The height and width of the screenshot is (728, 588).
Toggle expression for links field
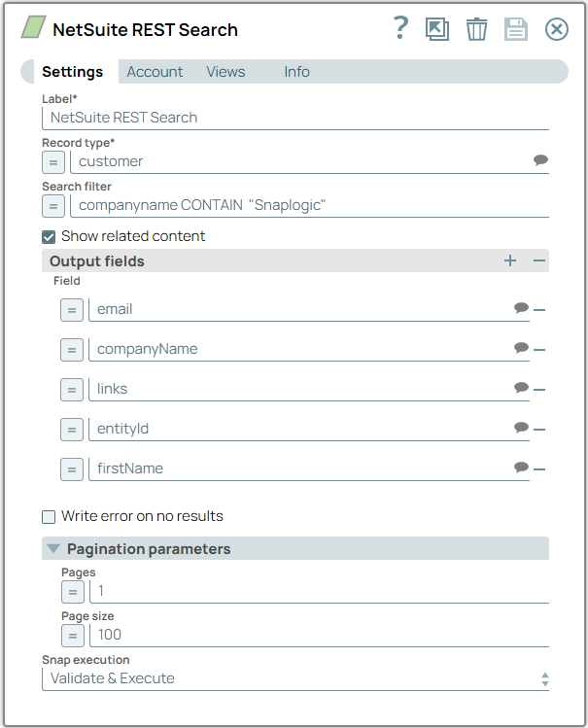click(x=72, y=390)
